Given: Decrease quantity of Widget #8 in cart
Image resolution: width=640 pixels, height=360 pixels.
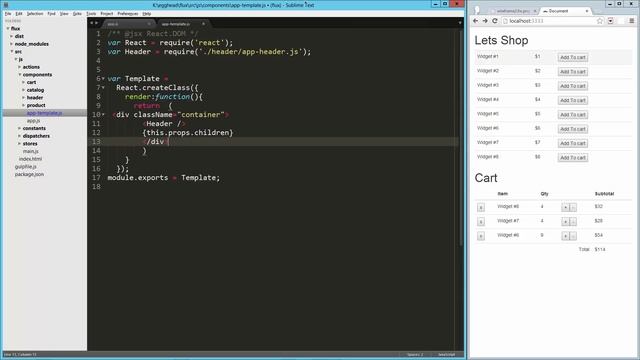Looking at the screenshot, I should click(x=573, y=207).
